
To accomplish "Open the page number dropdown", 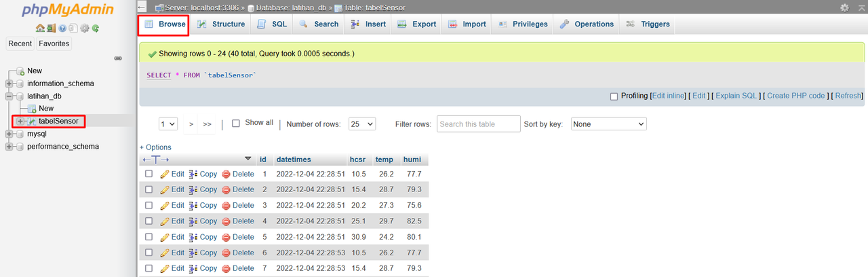I will (x=168, y=124).
